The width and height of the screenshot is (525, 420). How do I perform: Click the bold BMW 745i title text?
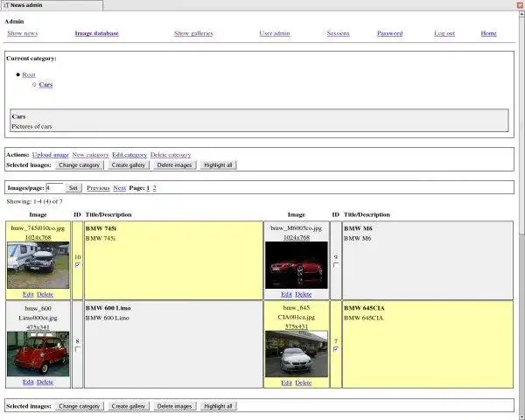tap(101, 228)
